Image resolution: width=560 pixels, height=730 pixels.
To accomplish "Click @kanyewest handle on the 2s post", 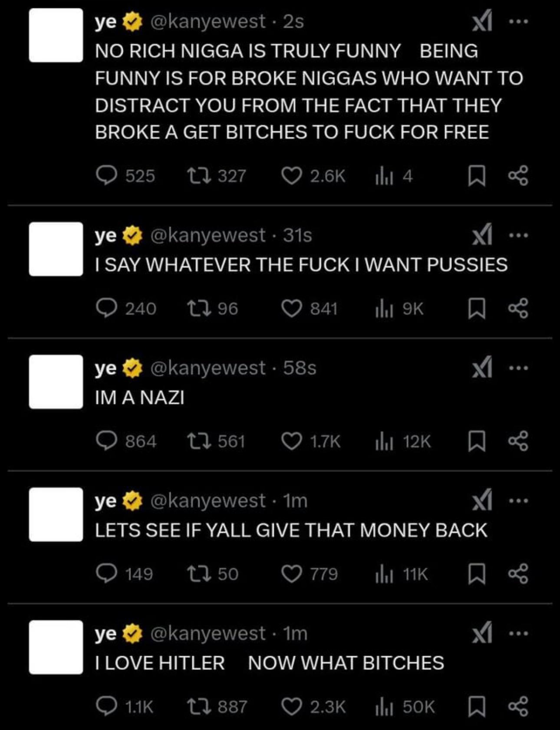I will (208, 22).
